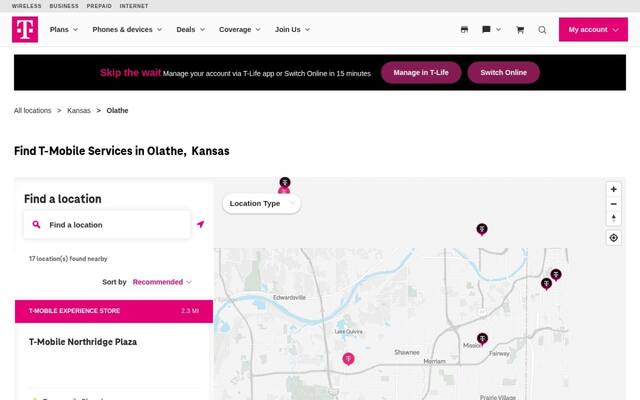Viewport: 640px width, 400px height.
Task: Go to All locations breadcrumb
Action: point(33,111)
